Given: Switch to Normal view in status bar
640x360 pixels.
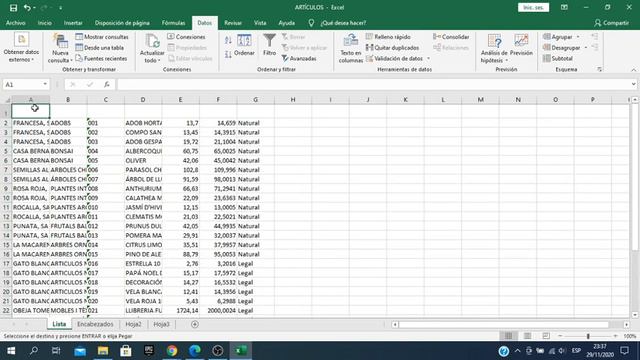Looking at the screenshot, I should click(x=508, y=336).
